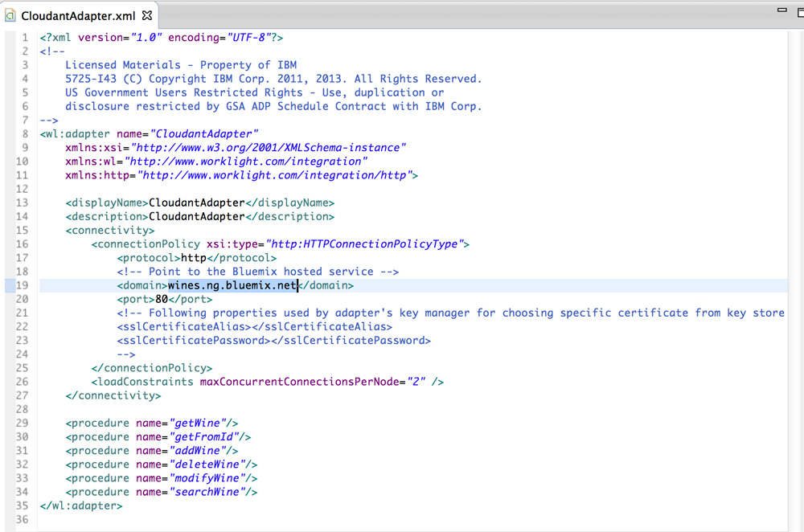Click the "Licensed Materials - Property of IBM" comment line
The height and width of the screenshot is (532, 804).
point(181,65)
